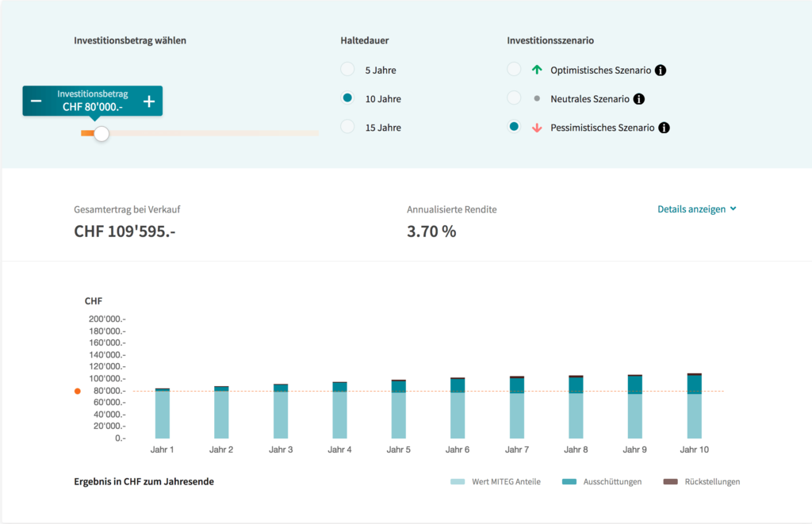This screenshot has width=812, height=524.
Task: Show info tooltip for Neutrales Szenario
Action: click(639, 99)
